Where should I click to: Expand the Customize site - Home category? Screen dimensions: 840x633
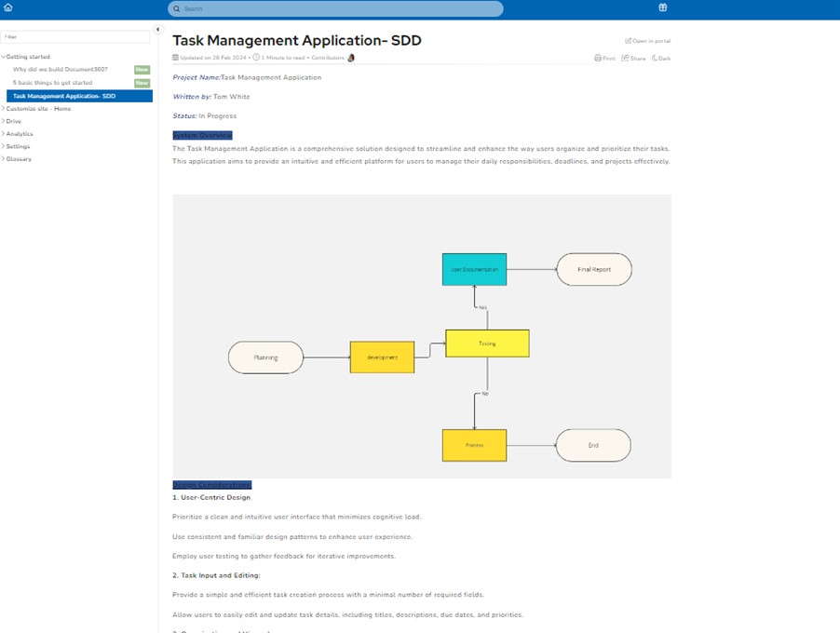coord(4,109)
